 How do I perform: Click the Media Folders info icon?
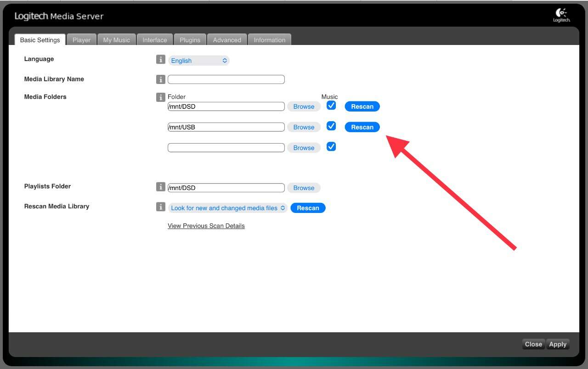point(160,97)
